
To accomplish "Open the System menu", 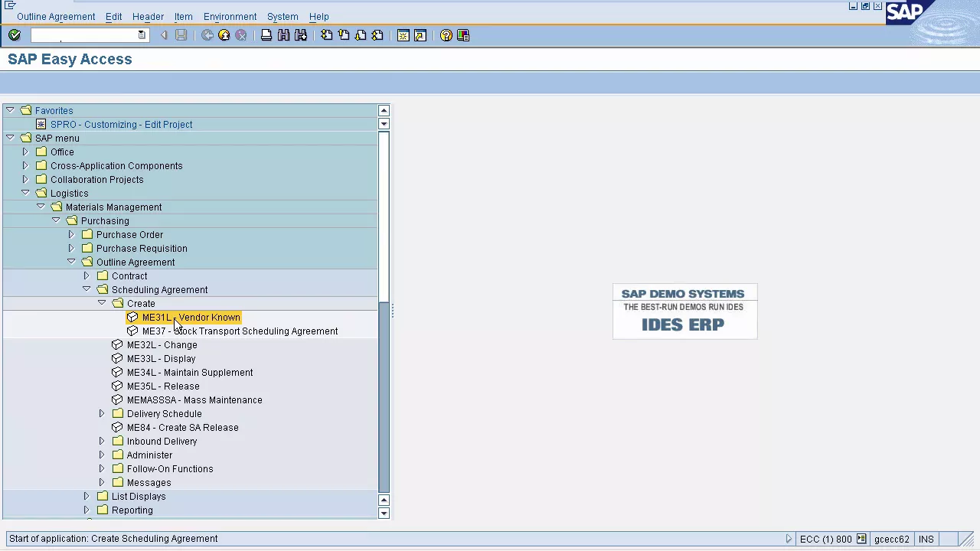I will coord(283,16).
